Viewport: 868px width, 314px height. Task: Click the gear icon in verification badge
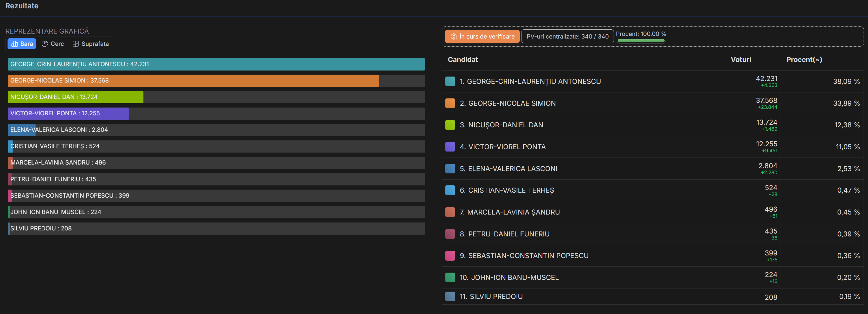pos(454,36)
